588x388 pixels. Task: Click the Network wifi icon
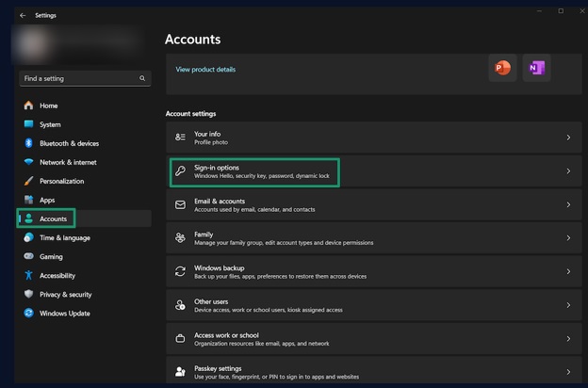(28, 162)
